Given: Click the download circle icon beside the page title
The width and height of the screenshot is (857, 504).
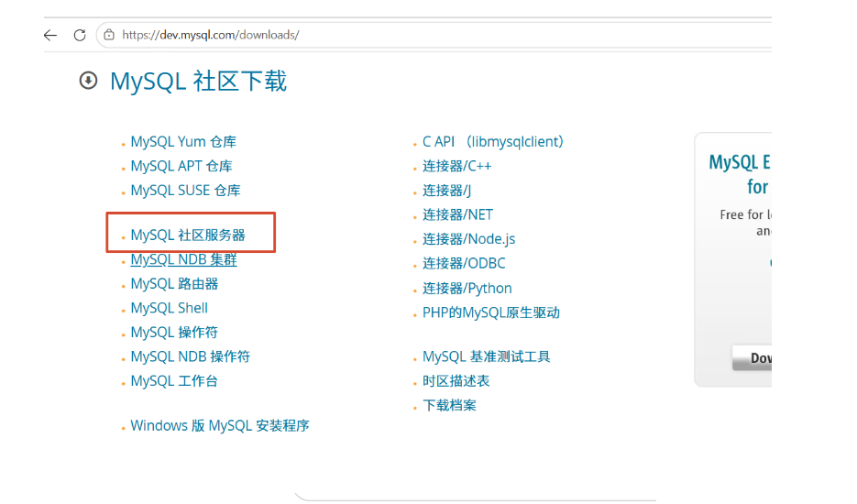Looking at the screenshot, I should (88, 81).
